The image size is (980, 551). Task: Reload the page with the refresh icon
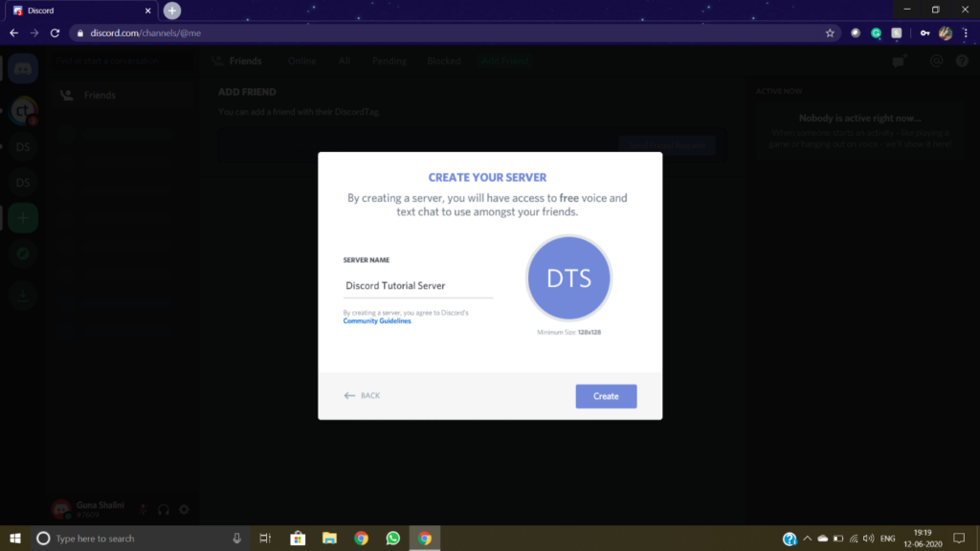(x=55, y=33)
